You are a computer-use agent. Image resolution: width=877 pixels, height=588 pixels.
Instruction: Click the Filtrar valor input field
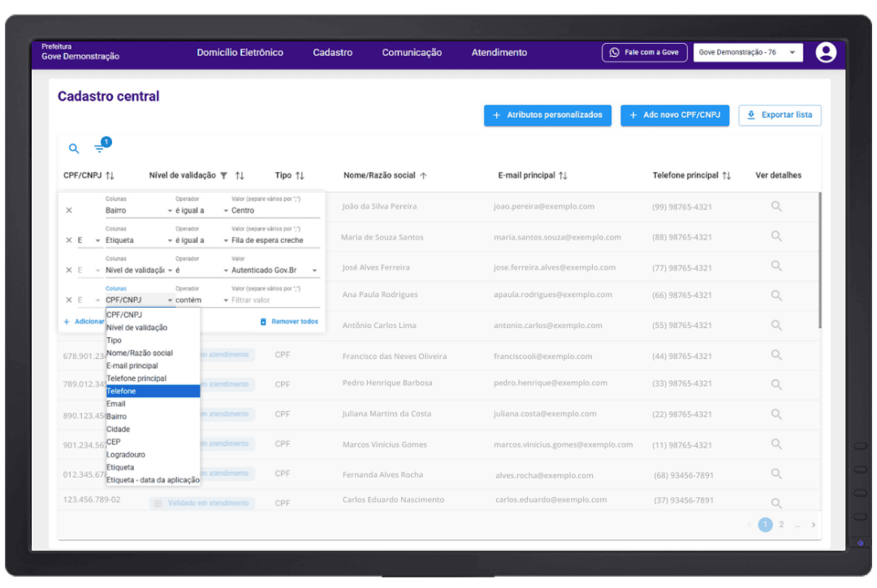click(274, 300)
